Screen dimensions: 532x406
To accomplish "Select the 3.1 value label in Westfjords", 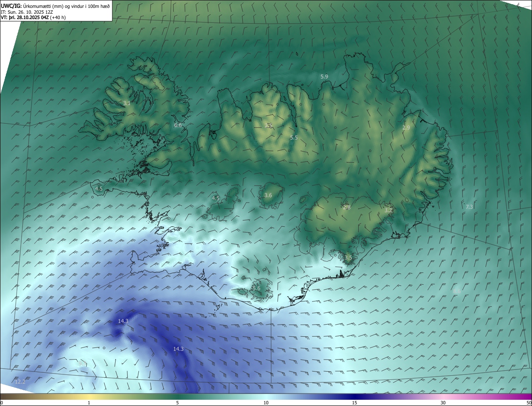I will [x=127, y=103].
